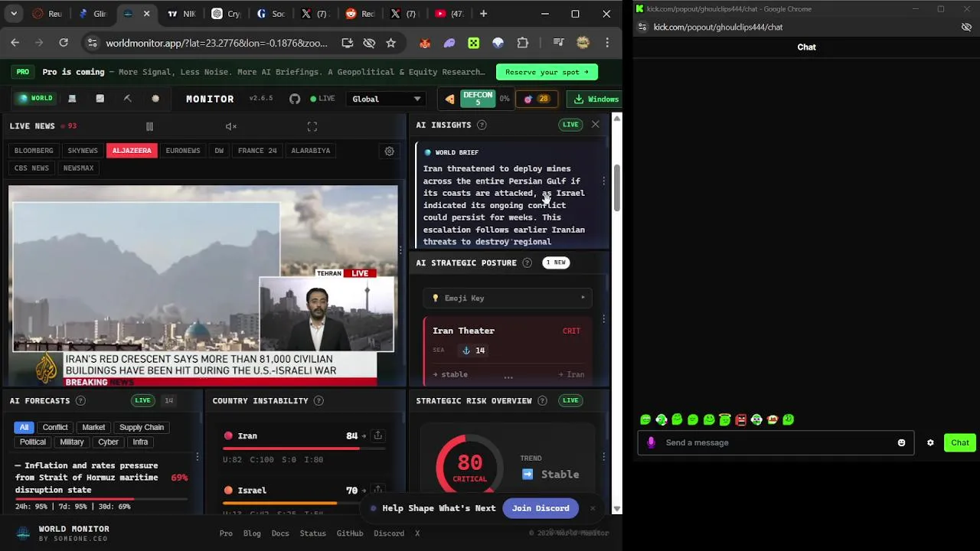980x551 pixels.
Task: Select the tech variant icon next to WORLD
Action: 72,99
